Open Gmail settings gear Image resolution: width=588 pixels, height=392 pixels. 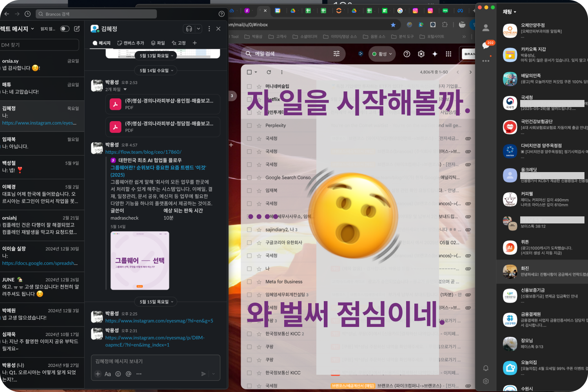pos(421,54)
